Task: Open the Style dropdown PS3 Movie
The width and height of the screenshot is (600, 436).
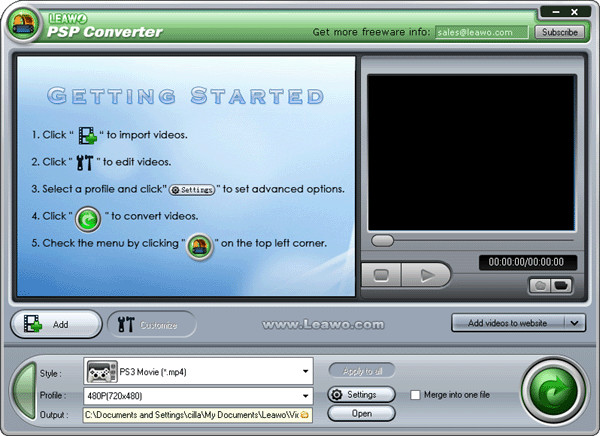Action: (198, 371)
